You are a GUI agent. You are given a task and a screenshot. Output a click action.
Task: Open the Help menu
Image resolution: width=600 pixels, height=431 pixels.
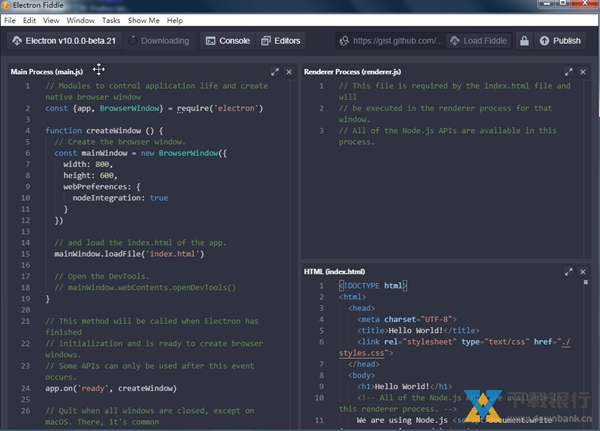pos(175,20)
